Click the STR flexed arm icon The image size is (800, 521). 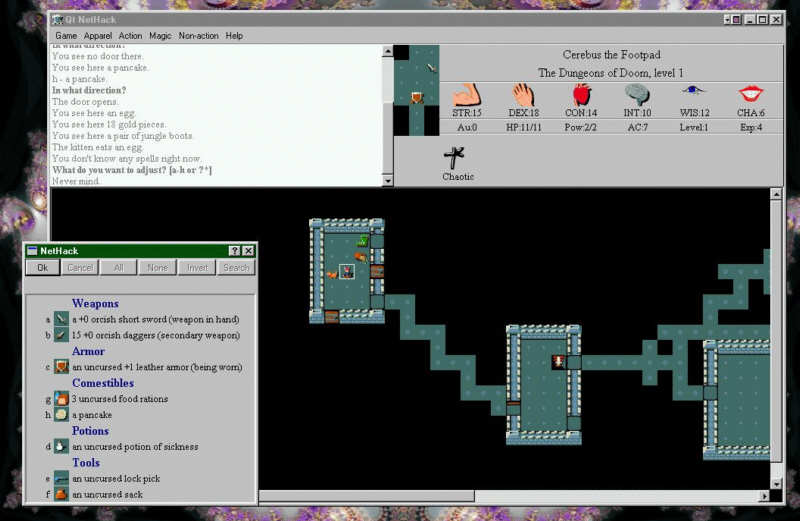click(x=467, y=95)
